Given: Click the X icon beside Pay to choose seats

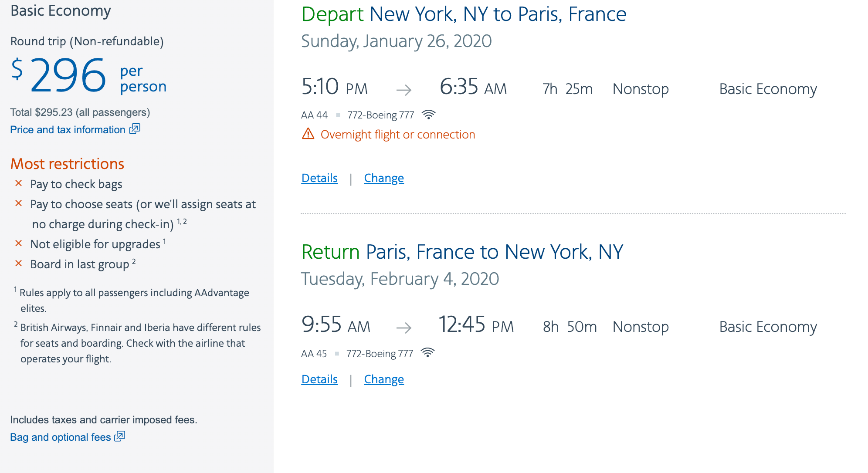Looking at the screenshot, I should click(x=19, y=203).
